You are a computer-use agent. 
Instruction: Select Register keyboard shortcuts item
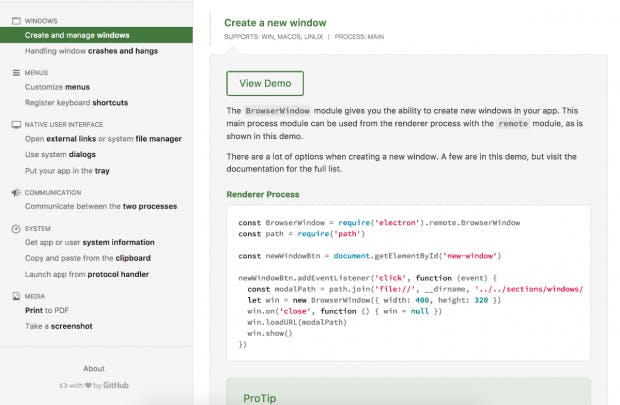click(76, 103)
